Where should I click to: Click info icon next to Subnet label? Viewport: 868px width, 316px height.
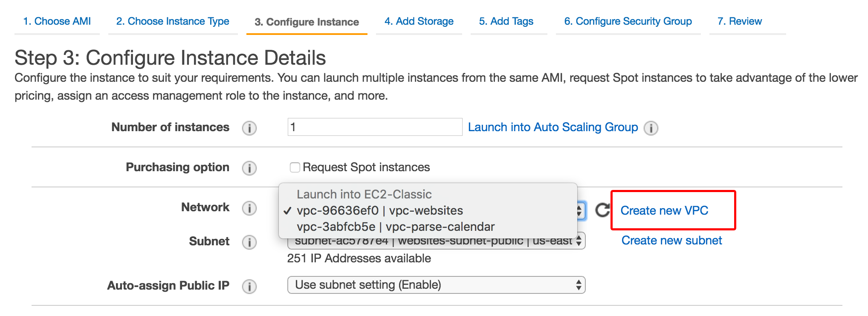(249, 242)
